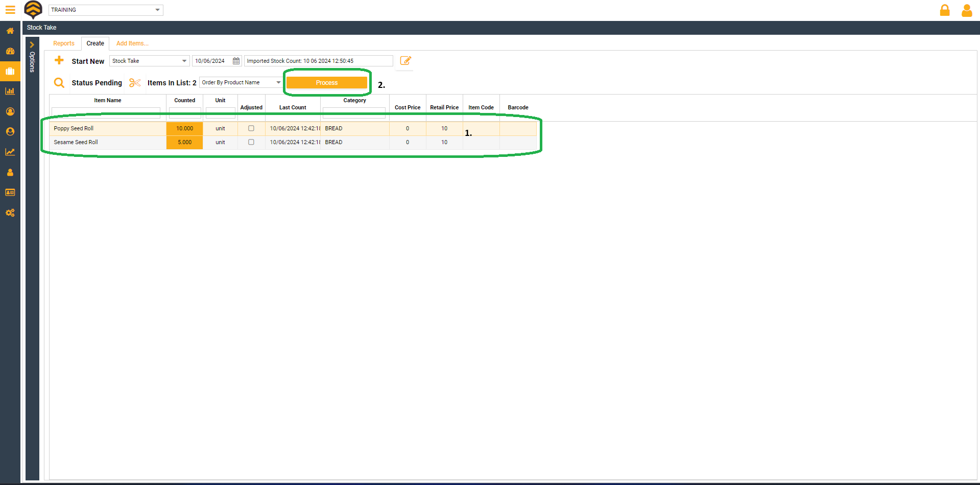
Task: Click the magnifying glass search icon
Action: [59, 82]
